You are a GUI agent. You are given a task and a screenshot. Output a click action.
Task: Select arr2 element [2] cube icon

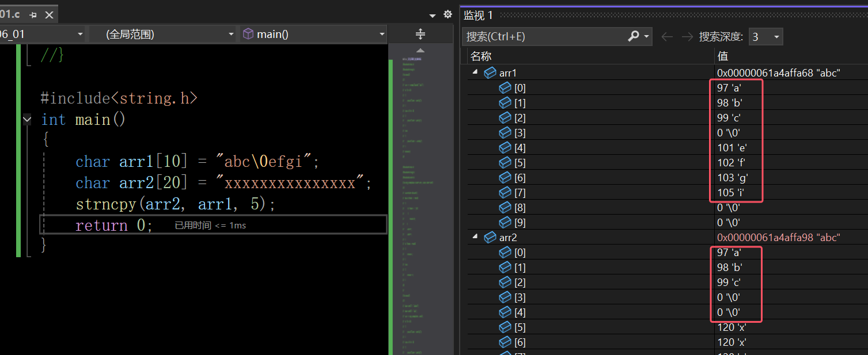(505, 282)
